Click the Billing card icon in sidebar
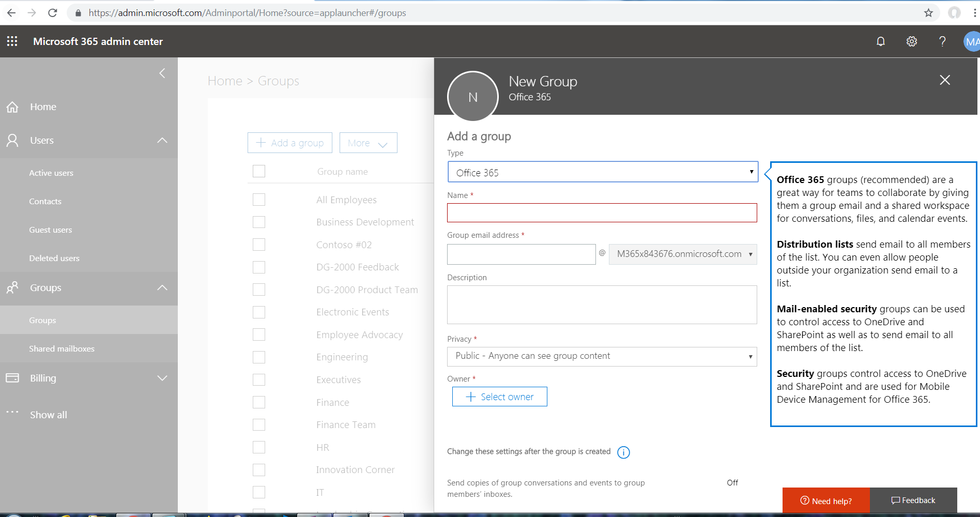 (x=12, y=378)
